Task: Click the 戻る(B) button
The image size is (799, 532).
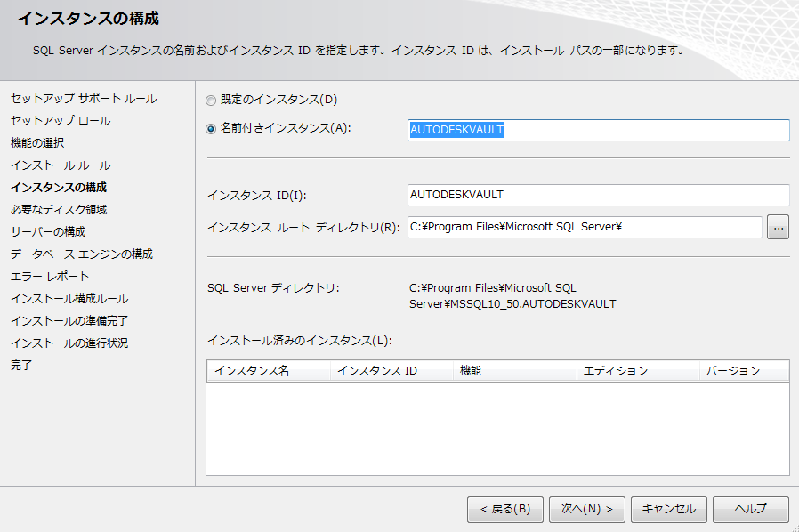Action: [x=504, y=509]
